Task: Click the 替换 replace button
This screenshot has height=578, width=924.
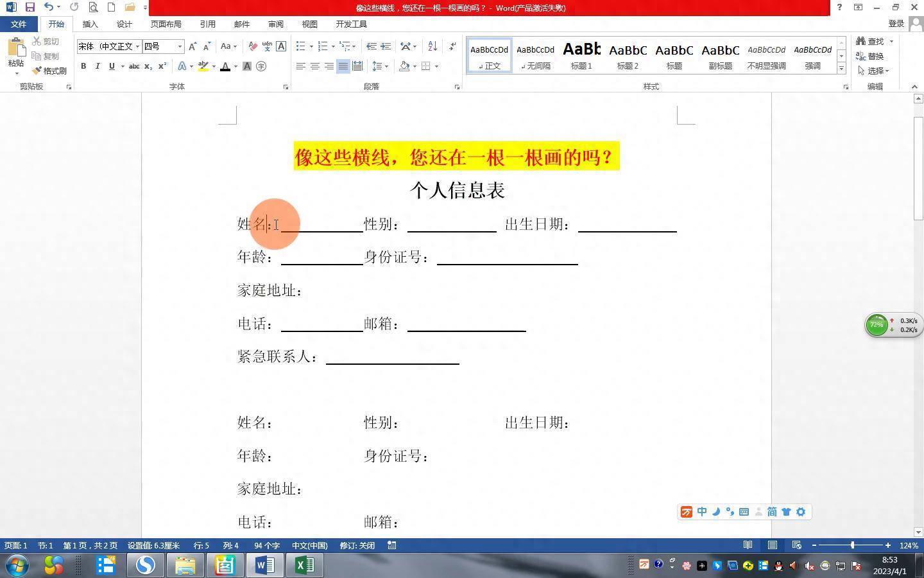Action: click(x=875, y=56)
